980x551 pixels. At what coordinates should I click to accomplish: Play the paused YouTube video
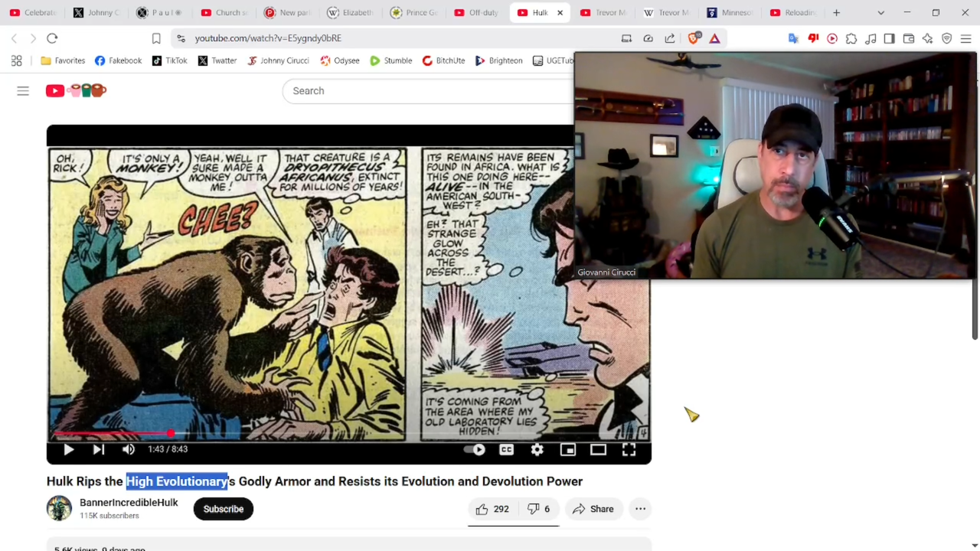click(x=68, y=450)
